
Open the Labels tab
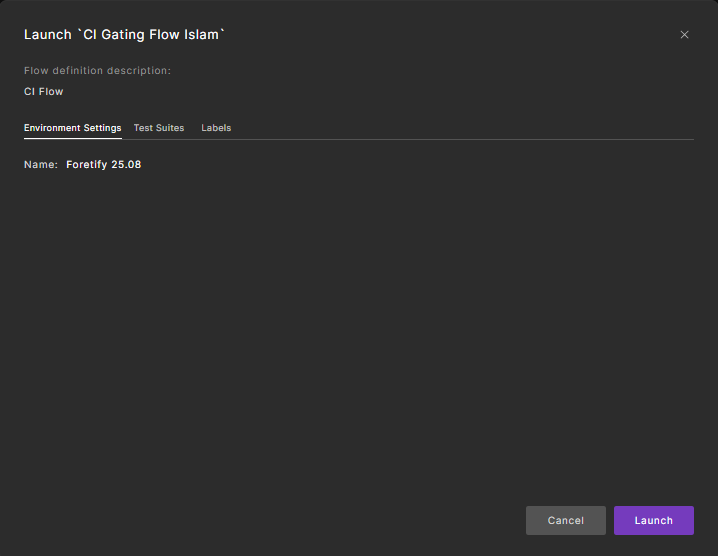[216, 128]
